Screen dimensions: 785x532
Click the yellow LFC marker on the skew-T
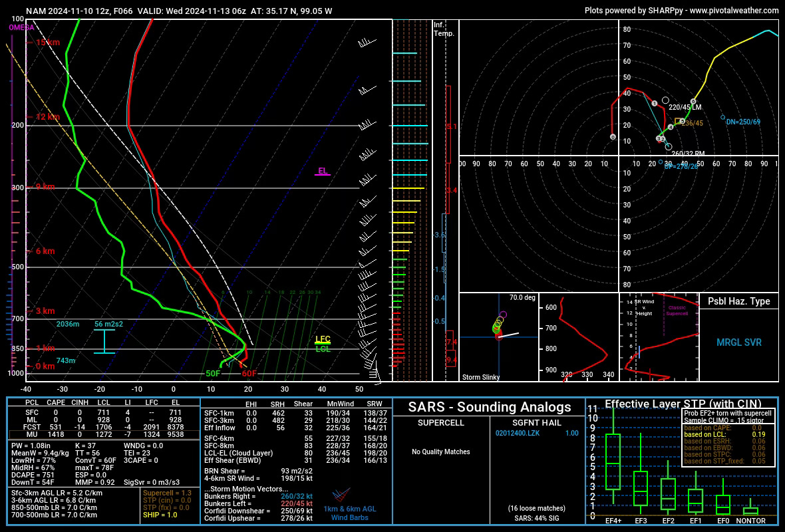[323, 339]
